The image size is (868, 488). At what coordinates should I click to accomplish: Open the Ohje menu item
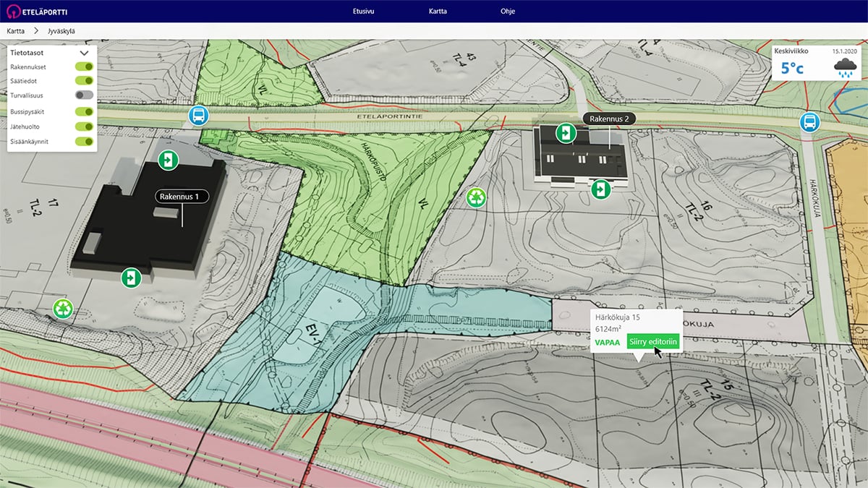point(508,12)
